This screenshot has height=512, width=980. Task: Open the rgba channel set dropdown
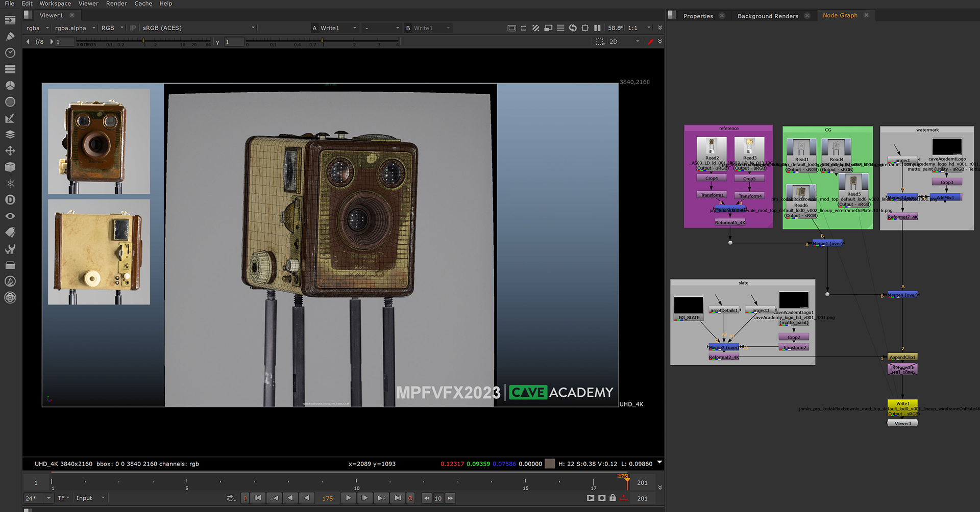pyautogui.click(x=38, y=28)
